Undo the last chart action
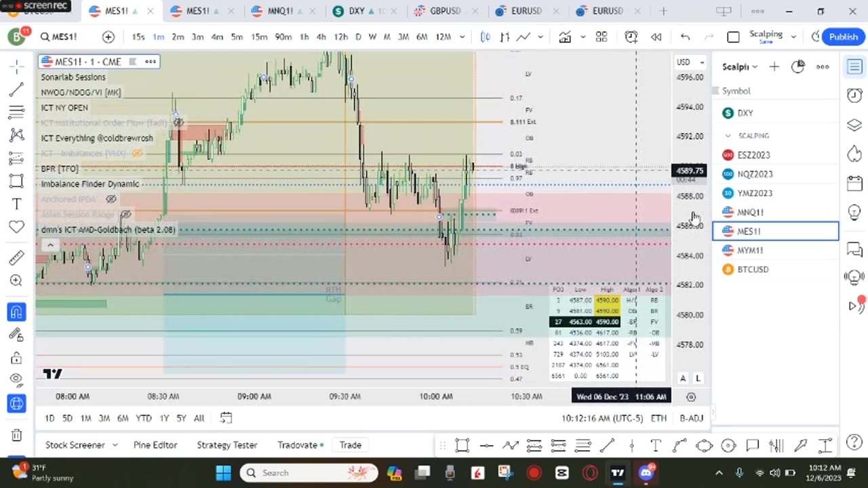 (x=686, y=37)
